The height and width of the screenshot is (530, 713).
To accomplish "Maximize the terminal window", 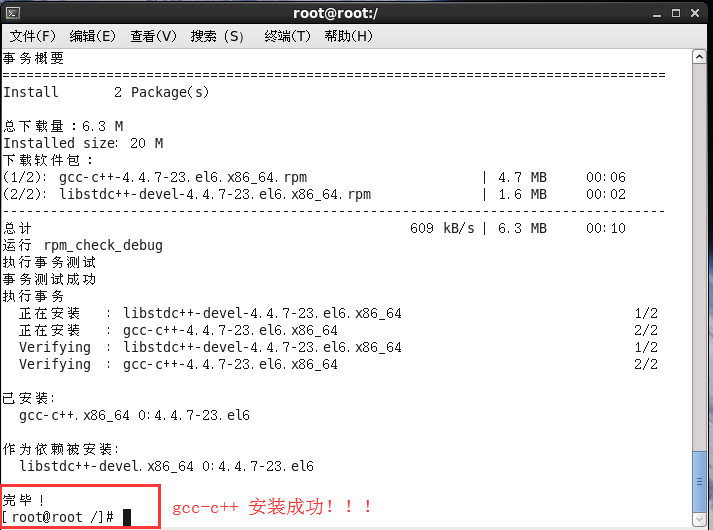I will (676, 13).
